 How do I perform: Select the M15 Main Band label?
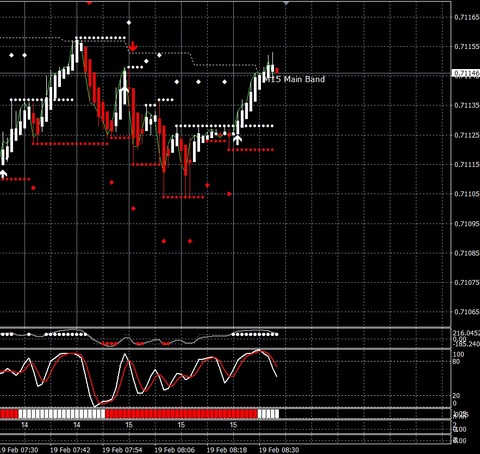[295, 79]
